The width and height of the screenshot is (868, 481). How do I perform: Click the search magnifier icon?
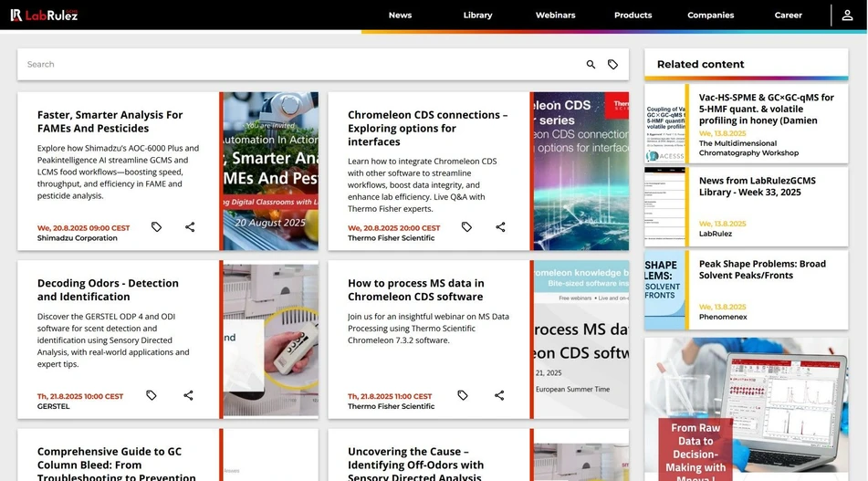tap(591, 65)
